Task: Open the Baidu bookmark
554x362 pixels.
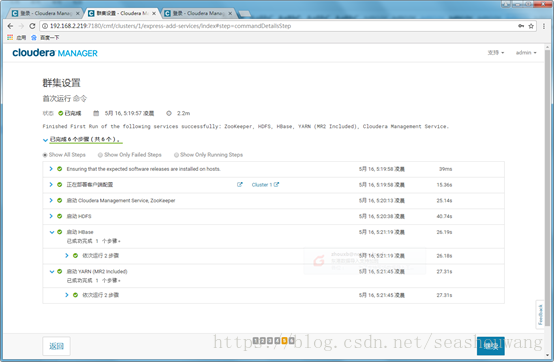Action: click(45, 37)
